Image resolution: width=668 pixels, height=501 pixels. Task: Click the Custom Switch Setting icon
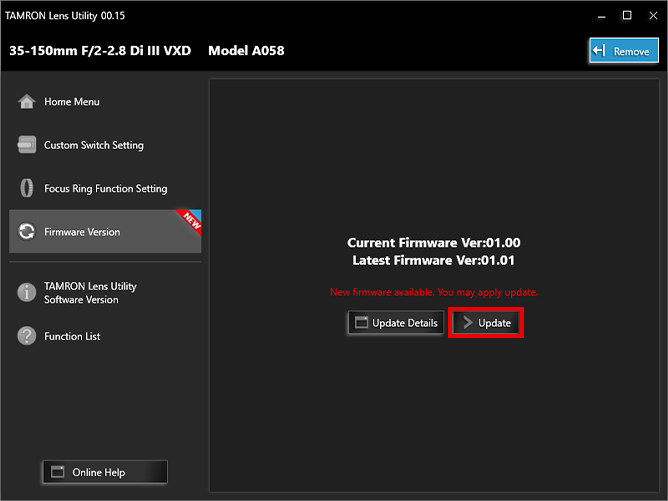click(x=26, y=145)
